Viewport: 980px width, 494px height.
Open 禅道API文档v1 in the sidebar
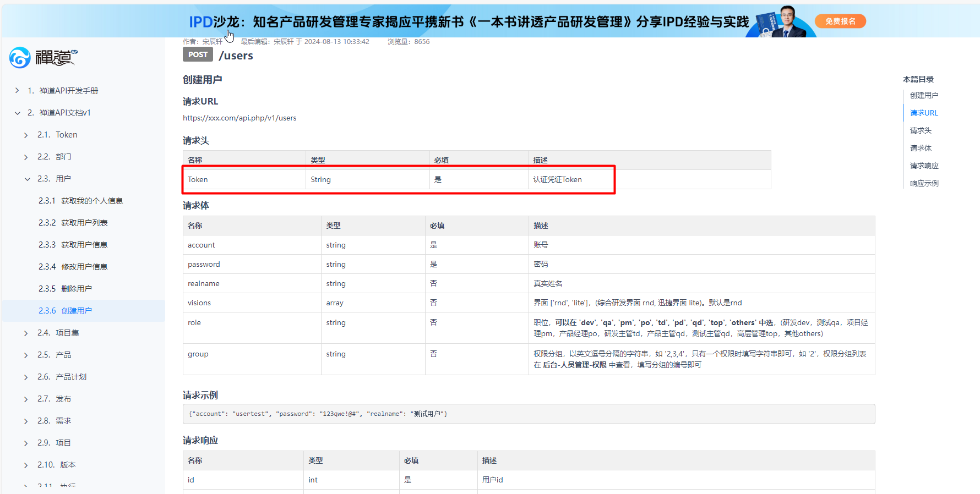[x=65, y=113]
